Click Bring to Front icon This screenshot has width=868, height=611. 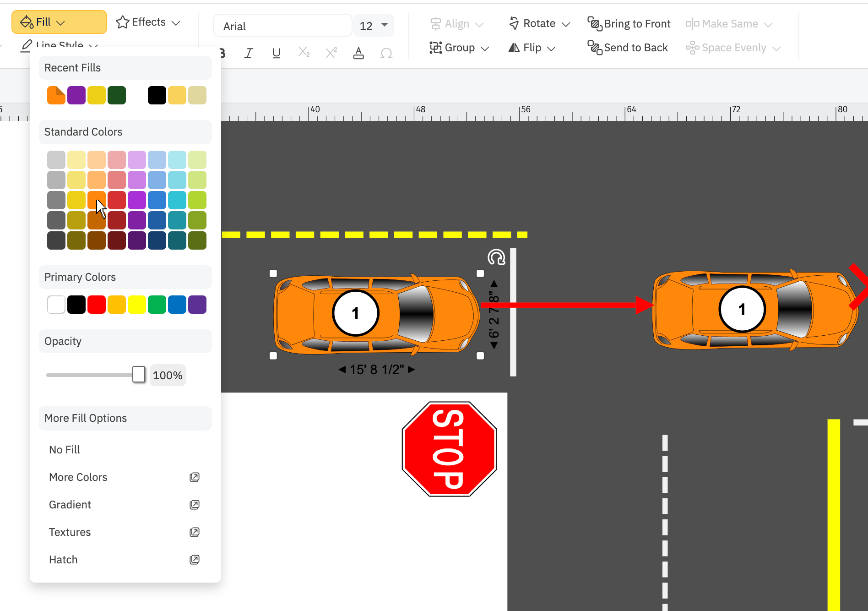[594, 23]
